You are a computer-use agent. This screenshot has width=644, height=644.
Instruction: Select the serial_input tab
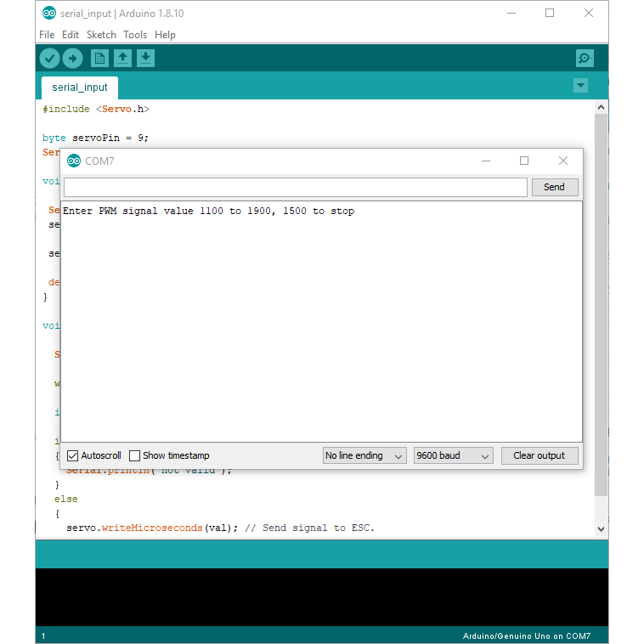point(80,88)
